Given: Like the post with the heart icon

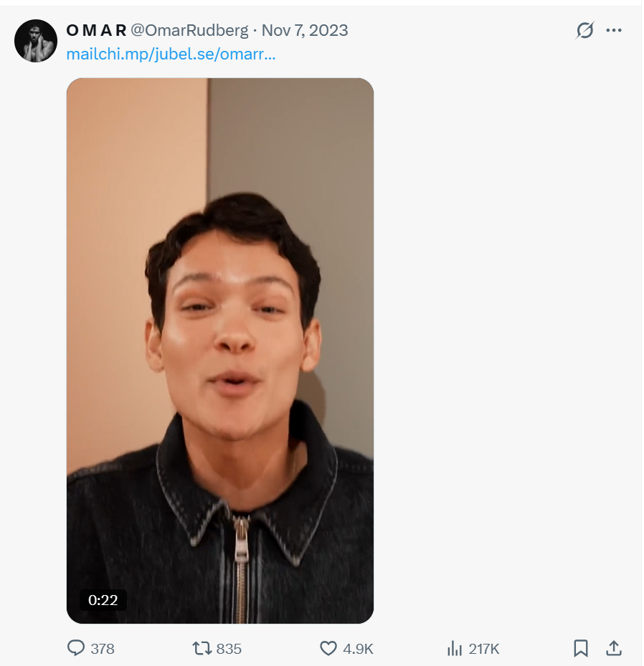Looking at the screenshot, I should (328, 648).
